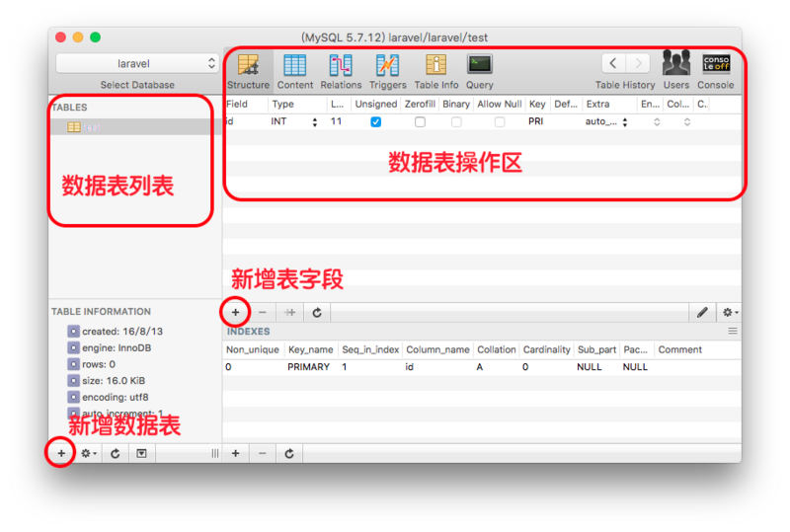Refresh the indexes list

coord(289,453)
